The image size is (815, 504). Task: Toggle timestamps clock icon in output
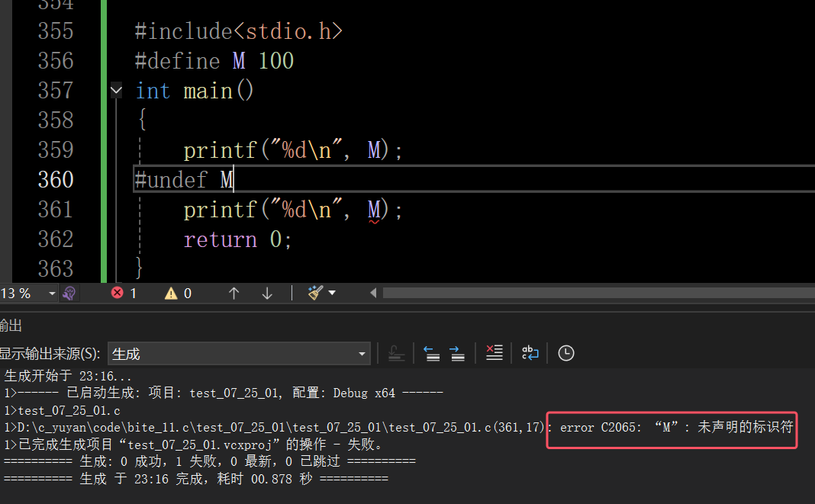point(566,353)
